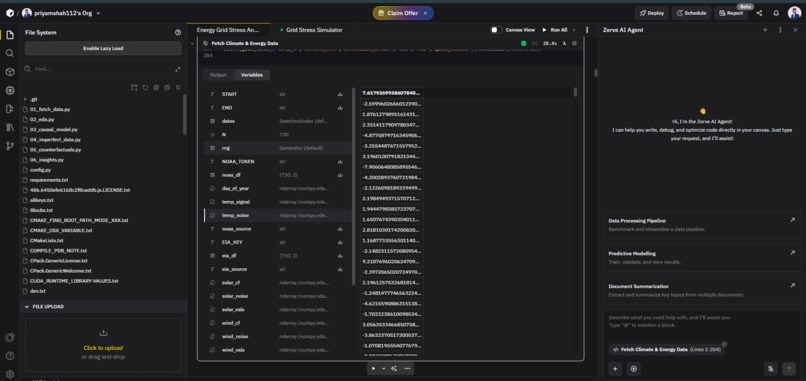Open the AI Agent panel more options menu
The height and width of the screenshot is (381, 806).
tap(780, 30)
